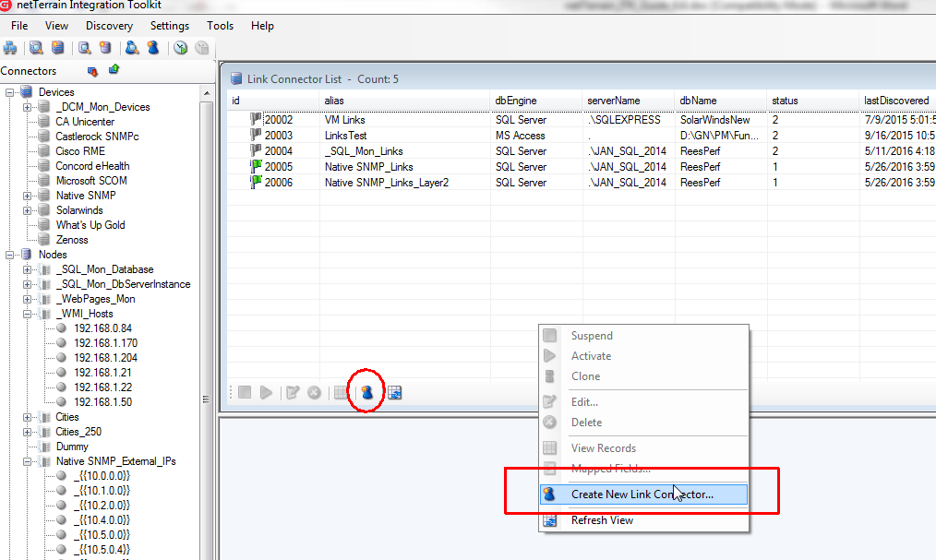
Task: Click the green up-arrow icon beside Connectors
Action: [114, 70]
